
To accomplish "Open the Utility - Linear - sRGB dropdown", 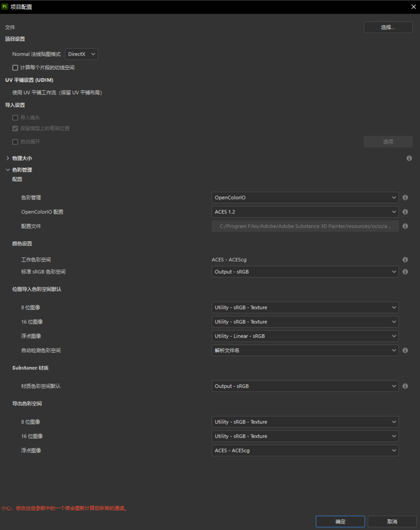I will pos(305,336).
